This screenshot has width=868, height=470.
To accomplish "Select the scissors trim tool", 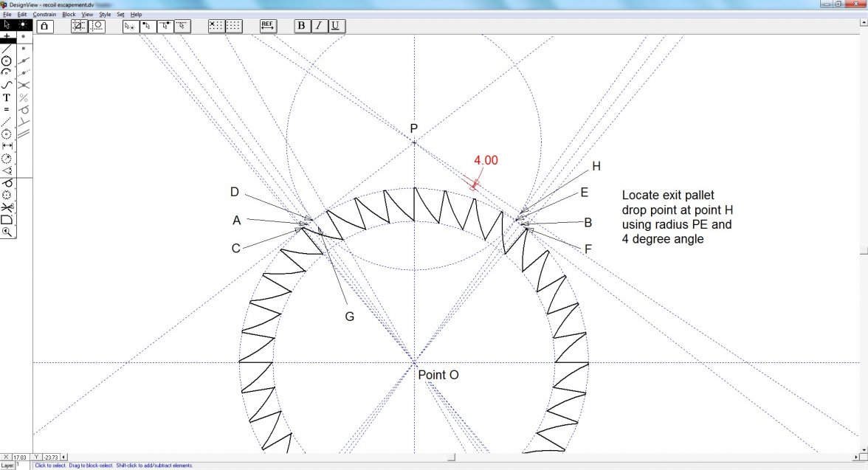I will point(7,207).
